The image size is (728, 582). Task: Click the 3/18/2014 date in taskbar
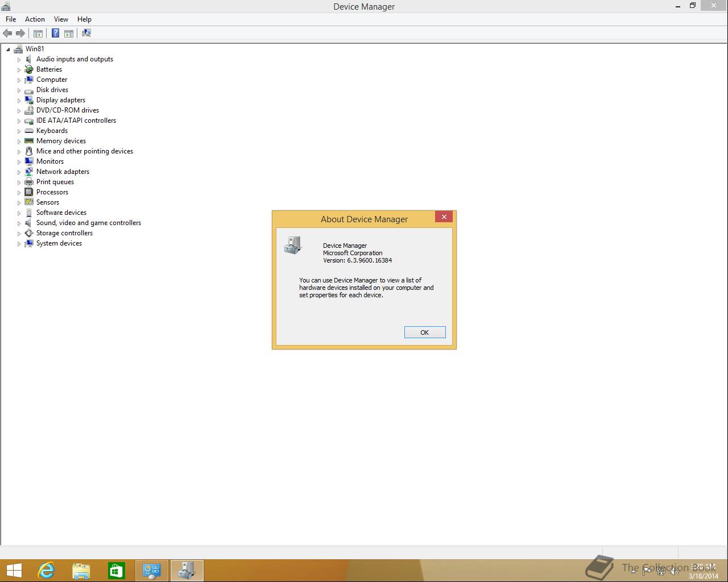pos(704,576)
